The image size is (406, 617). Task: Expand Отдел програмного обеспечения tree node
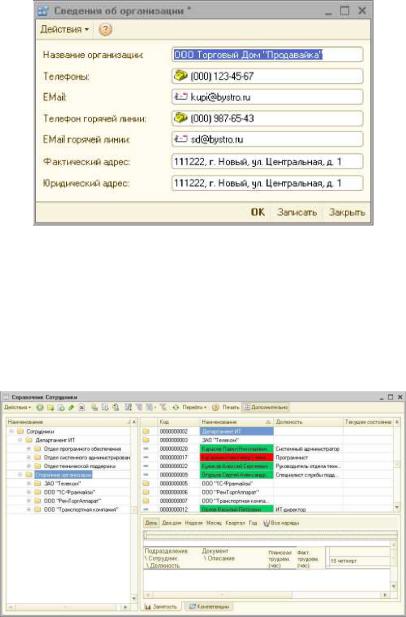pyautogui.click(x=29, y=449)
